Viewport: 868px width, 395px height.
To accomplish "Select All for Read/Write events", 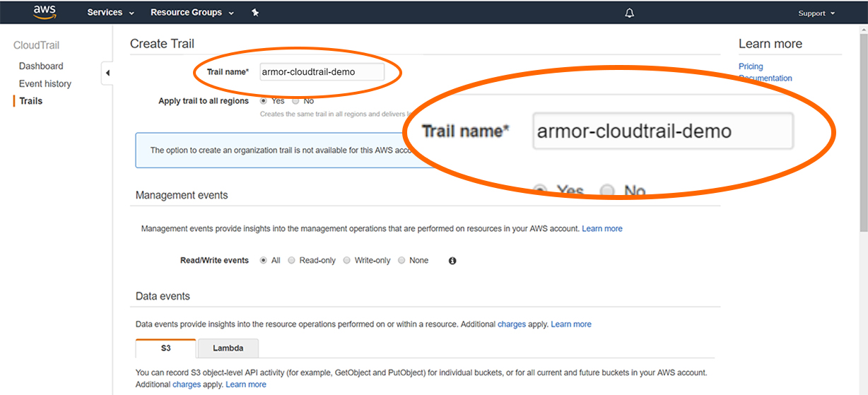I will coord(264,261).
